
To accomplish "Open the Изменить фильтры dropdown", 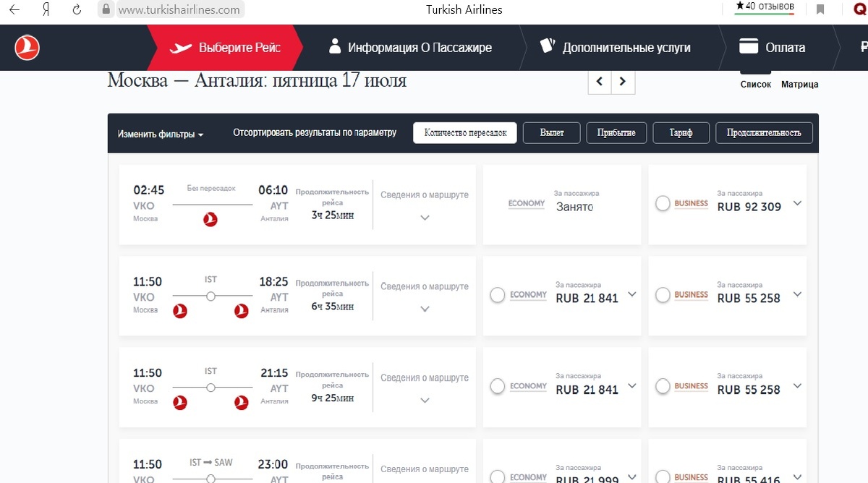I will pos(158,134).
